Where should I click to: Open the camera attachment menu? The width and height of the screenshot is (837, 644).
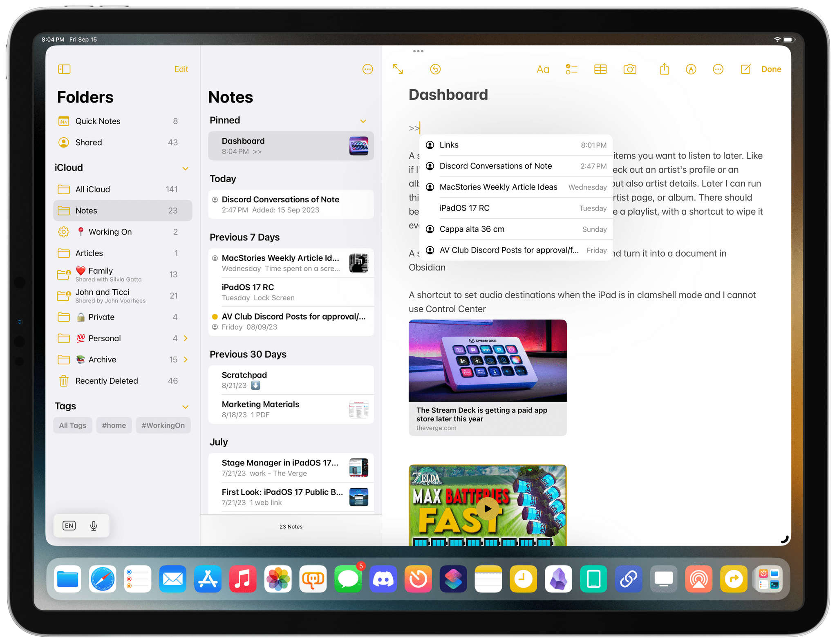pos(630,69)
